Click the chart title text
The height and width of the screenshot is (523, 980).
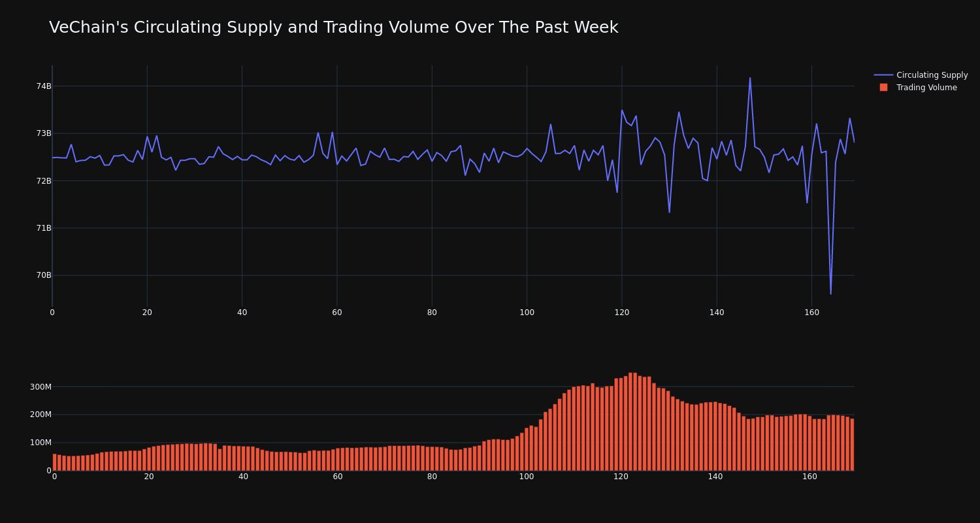[333, 27]
